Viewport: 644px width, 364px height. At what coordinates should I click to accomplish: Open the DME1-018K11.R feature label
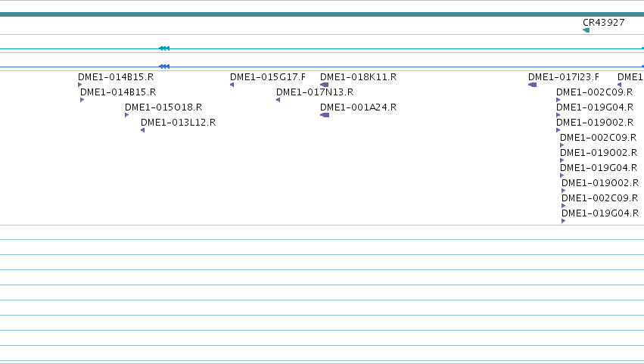(358, 77)
